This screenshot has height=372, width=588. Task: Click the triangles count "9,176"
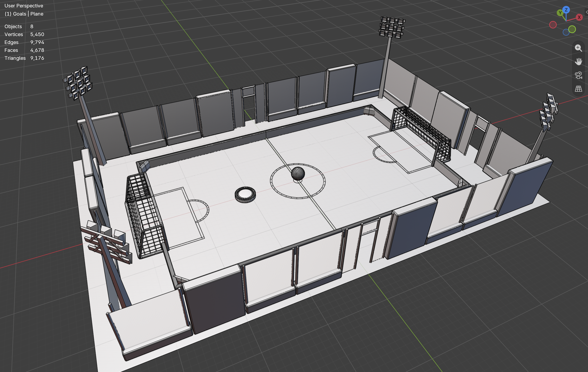click(37, 58)
